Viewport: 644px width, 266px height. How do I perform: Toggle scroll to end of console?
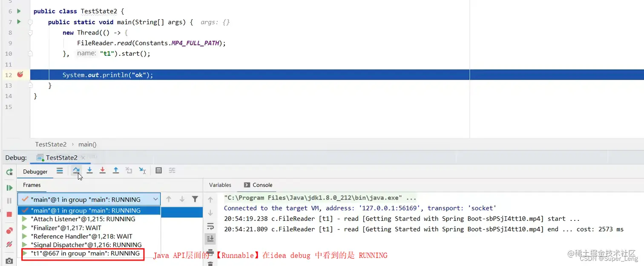click(x=210, y=239)
